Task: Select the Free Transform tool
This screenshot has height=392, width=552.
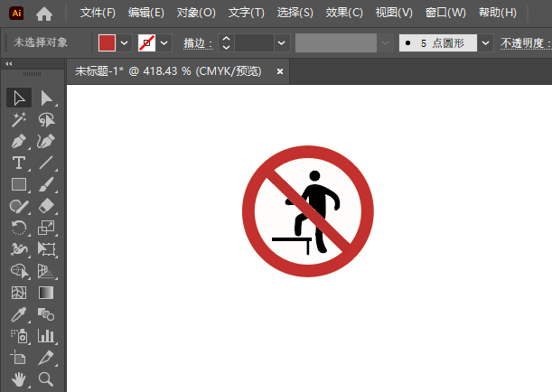Action: pos(46,249)
